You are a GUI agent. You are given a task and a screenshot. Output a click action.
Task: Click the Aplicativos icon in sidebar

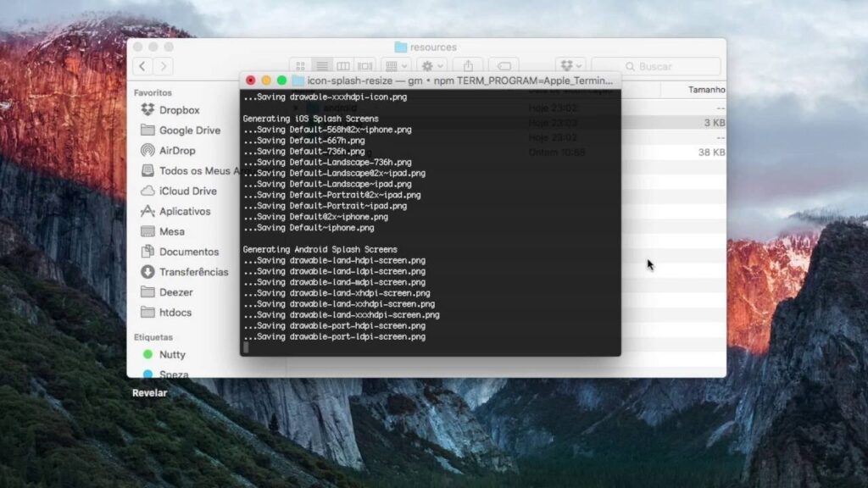pos(147,211)
